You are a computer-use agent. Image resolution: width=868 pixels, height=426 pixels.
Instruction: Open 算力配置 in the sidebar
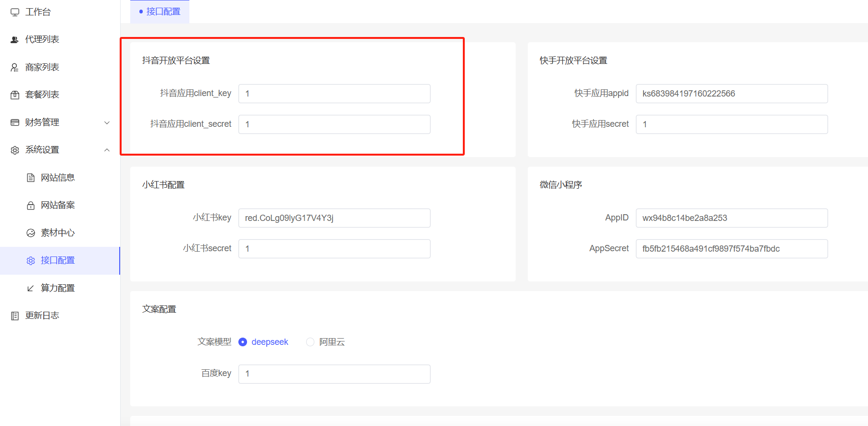click(x=58, y=288)
